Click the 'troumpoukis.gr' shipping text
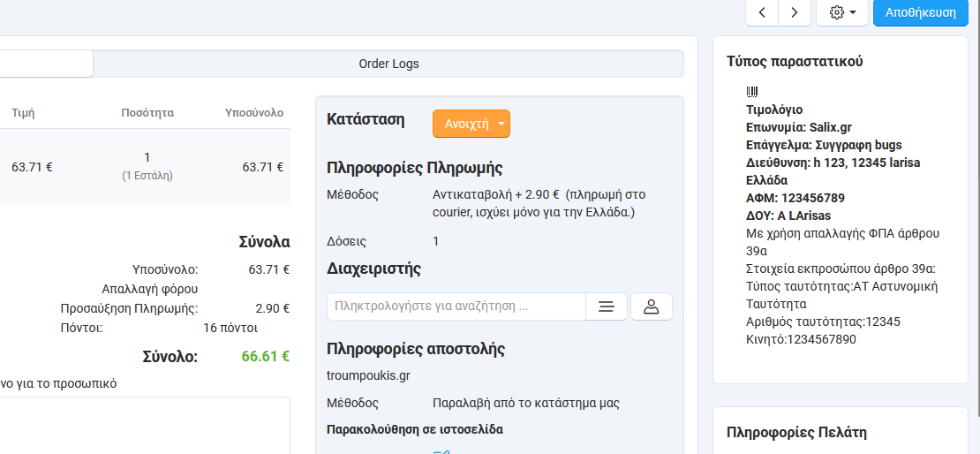This screenshot has width=980, height=454. coord(369,375)
